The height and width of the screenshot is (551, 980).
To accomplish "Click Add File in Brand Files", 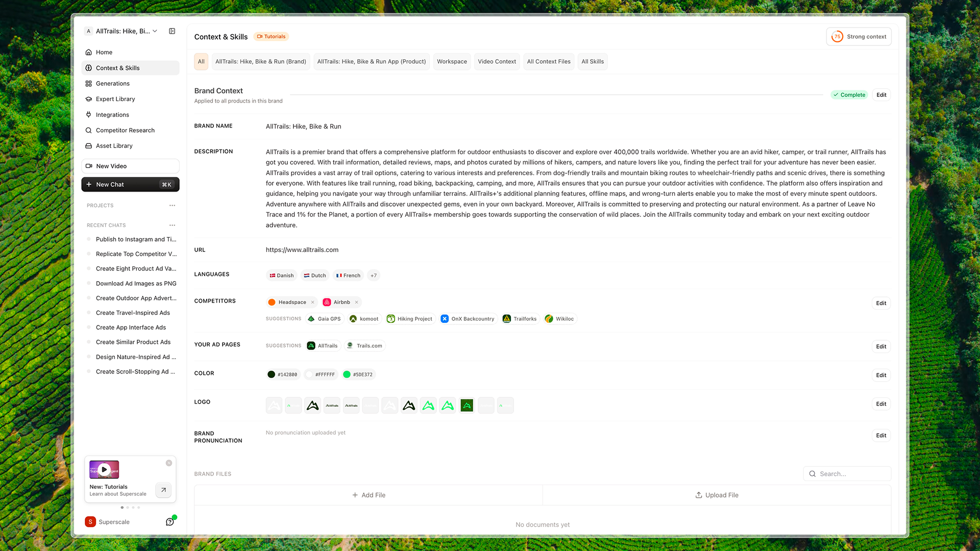I will (369, 495).
